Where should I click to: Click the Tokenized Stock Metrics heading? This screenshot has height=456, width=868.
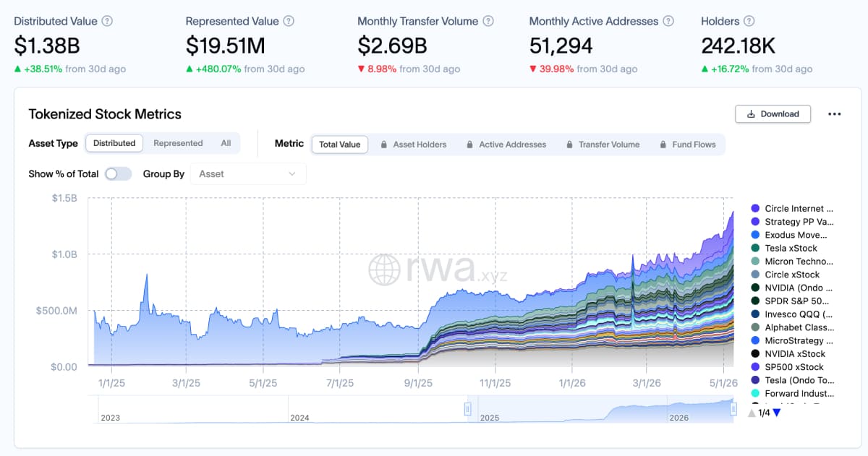(105, 114)
